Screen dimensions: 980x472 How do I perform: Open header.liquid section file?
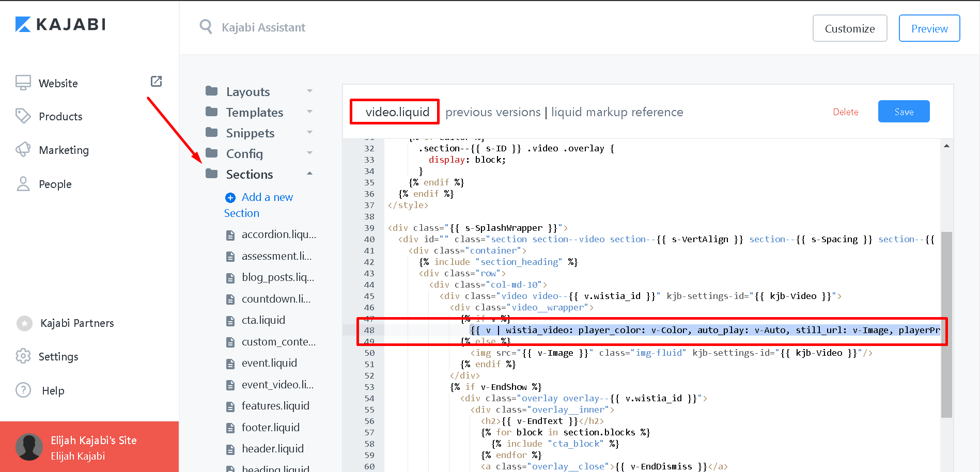point(273,449)
